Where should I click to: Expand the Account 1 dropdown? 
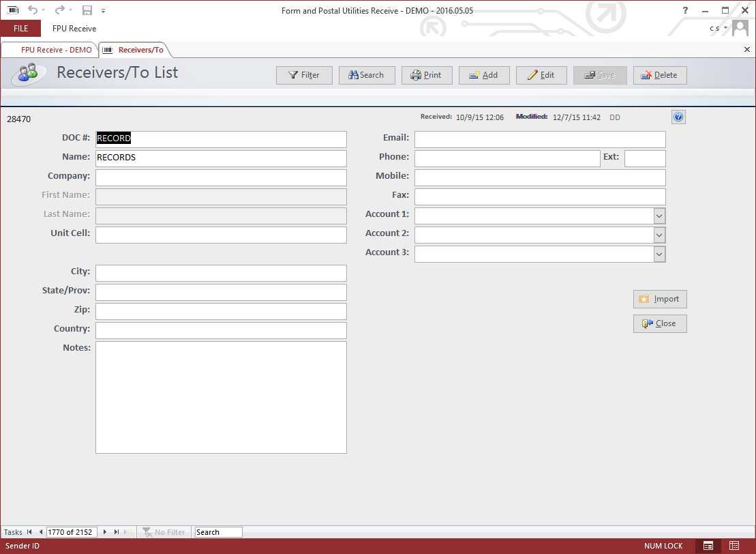pos(659,216)
